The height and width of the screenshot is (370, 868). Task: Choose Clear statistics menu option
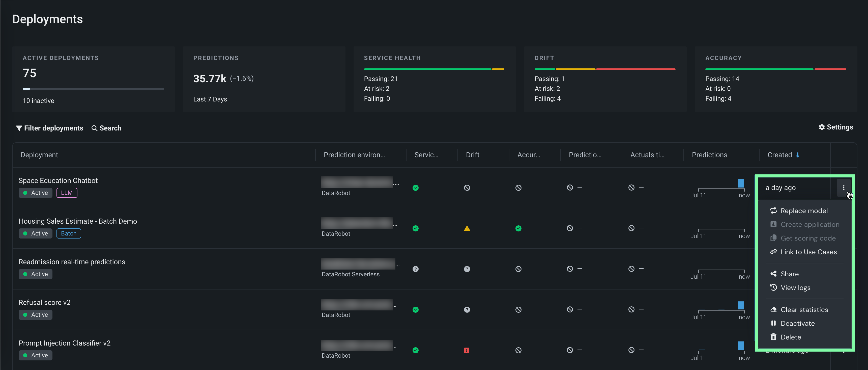pyautogui.click(x=804, y=309)
